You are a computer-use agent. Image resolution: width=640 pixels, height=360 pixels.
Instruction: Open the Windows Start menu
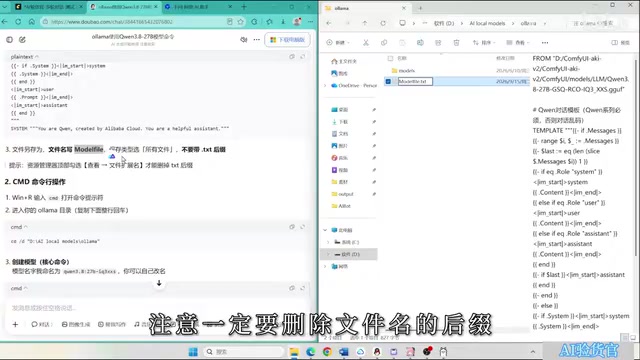[193, 352]
